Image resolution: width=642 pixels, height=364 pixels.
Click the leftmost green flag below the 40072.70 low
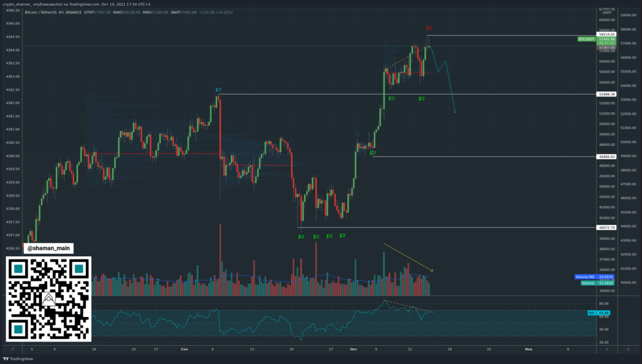[x=301, y=236]
